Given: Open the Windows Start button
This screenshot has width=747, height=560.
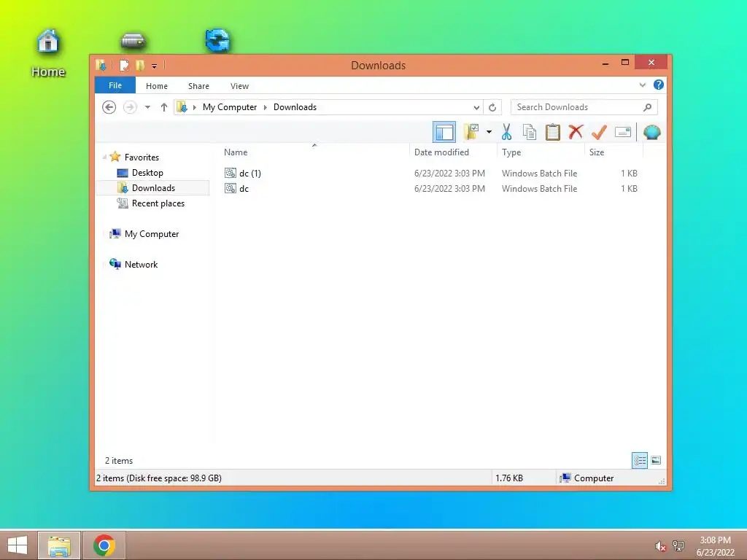Looking at the screenshot, I should (x=18, y=545).
